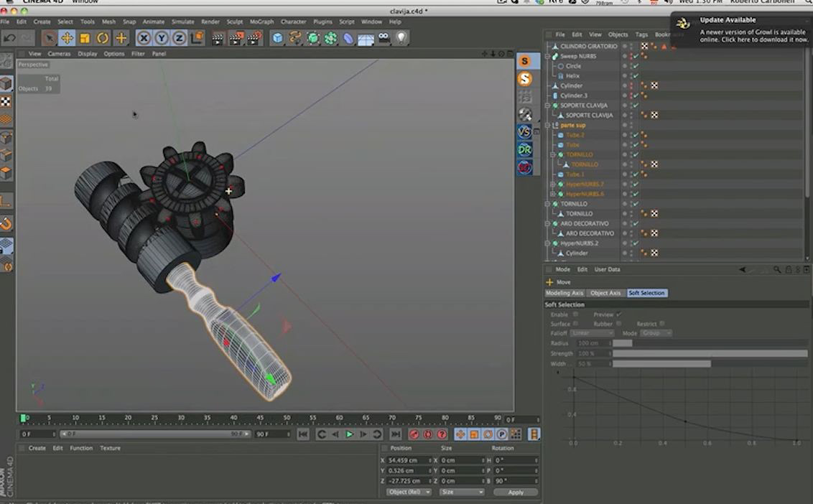Expand the HyperNURBS.7 object
Viewport: 813px width, 504px height.
tap(553, 184)
